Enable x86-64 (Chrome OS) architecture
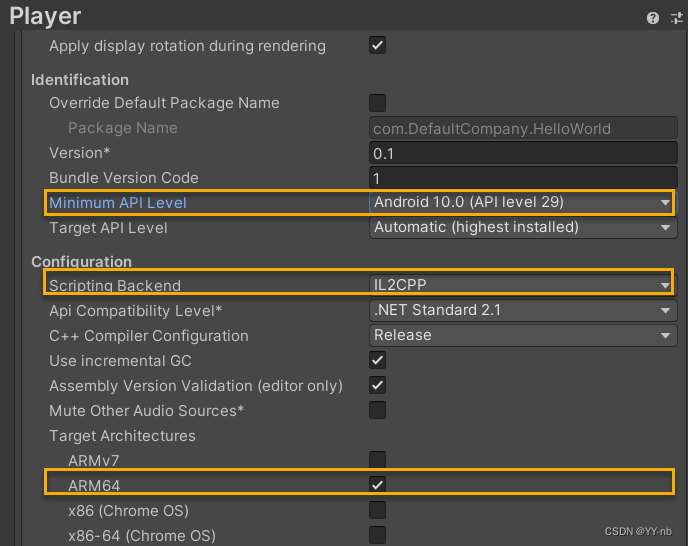 coord(378,535)
